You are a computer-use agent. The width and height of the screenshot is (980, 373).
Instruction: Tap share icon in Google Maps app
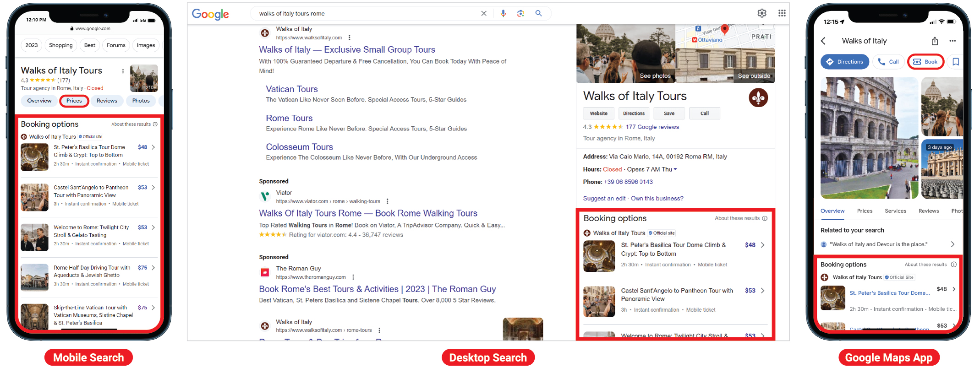(x=935, y=41)
